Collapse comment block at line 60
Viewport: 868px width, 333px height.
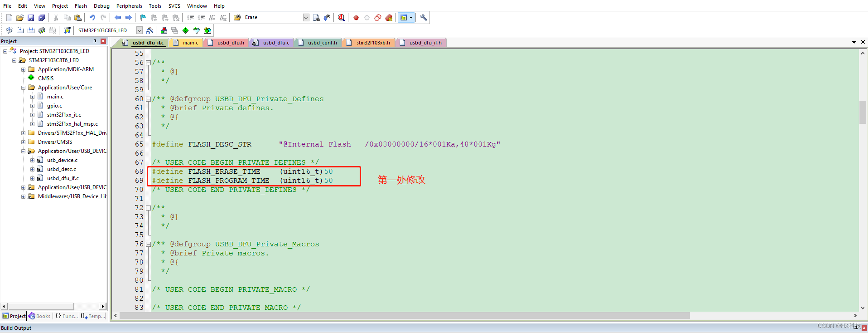pyautogui.click(x=148, y=99)
